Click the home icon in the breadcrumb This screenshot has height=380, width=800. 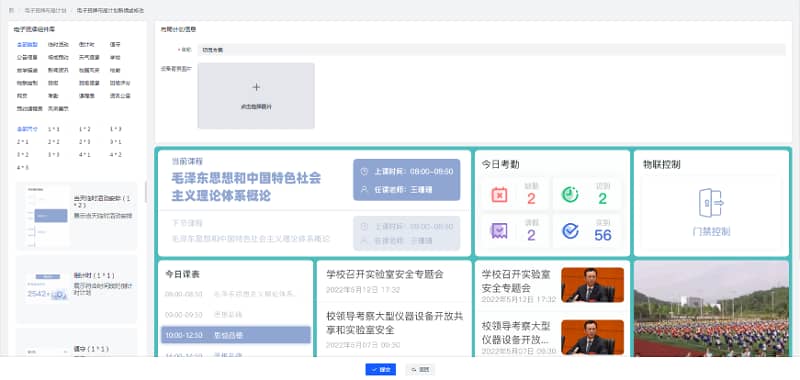coord(12,10)
